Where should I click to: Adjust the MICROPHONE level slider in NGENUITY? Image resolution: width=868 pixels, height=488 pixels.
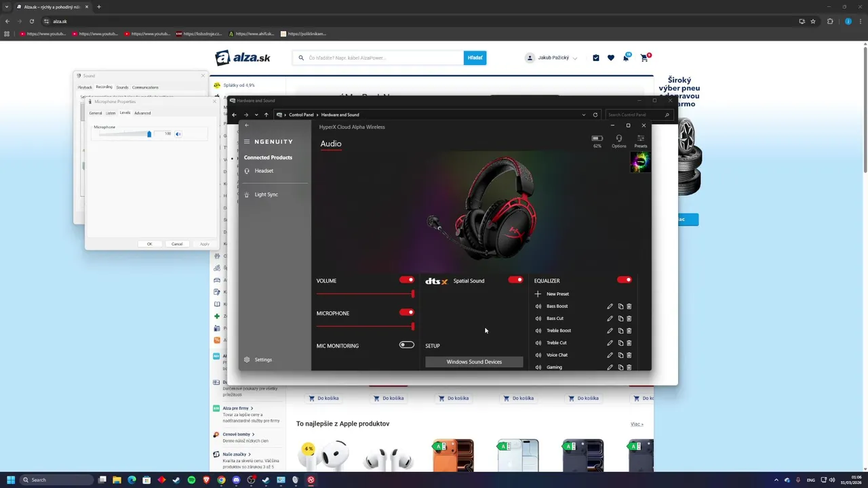click(365, 326)
